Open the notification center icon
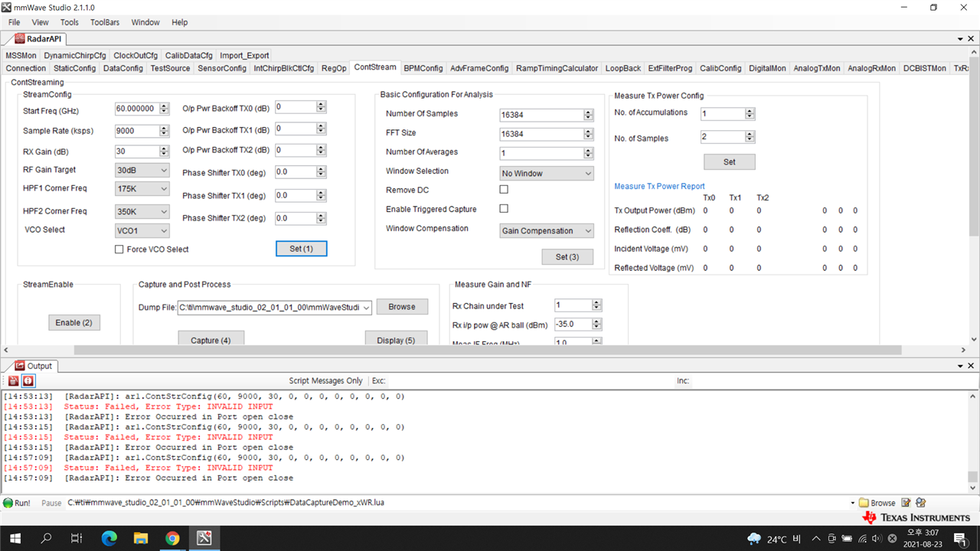The width and height of the screenshot is (980, 551). click(x=961, y=539)
